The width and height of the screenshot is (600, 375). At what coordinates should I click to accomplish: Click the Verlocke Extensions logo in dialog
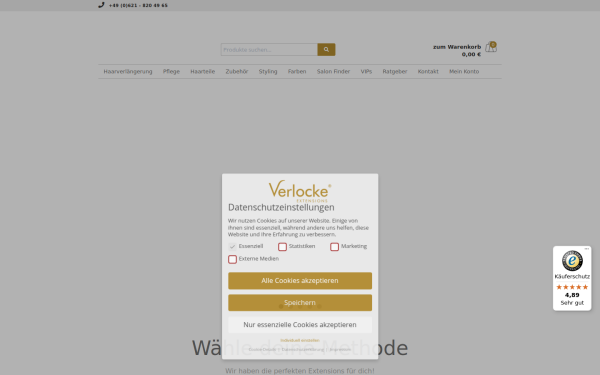coord(300,191)
